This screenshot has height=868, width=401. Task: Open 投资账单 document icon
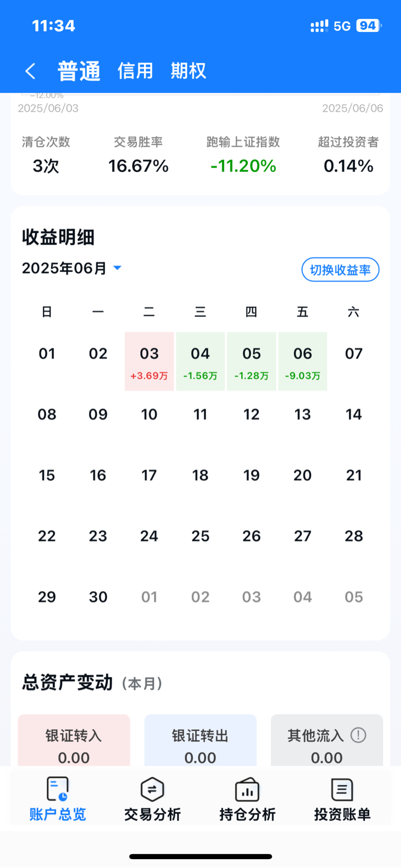click(x=342, y=789)
